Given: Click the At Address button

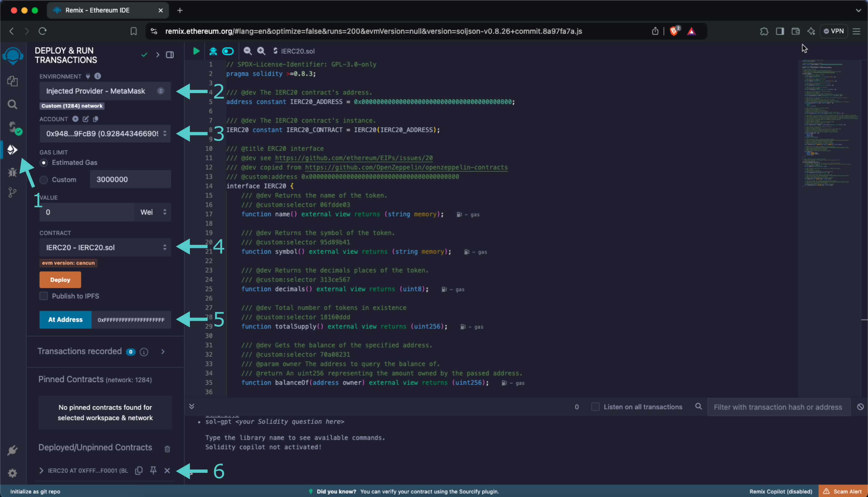Looking at the screenshot, I should point(65,319).
